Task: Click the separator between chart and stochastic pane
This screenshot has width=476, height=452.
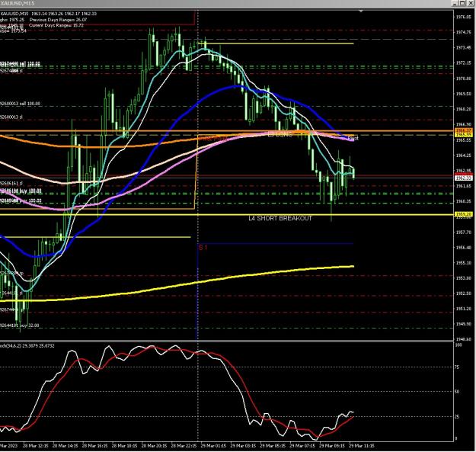Action: click(227, 341)
